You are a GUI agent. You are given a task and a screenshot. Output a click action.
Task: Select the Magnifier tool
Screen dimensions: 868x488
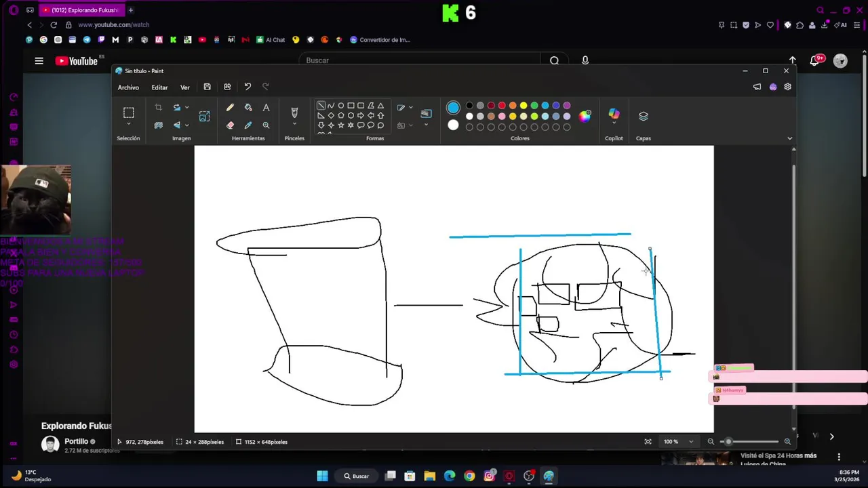266,125
